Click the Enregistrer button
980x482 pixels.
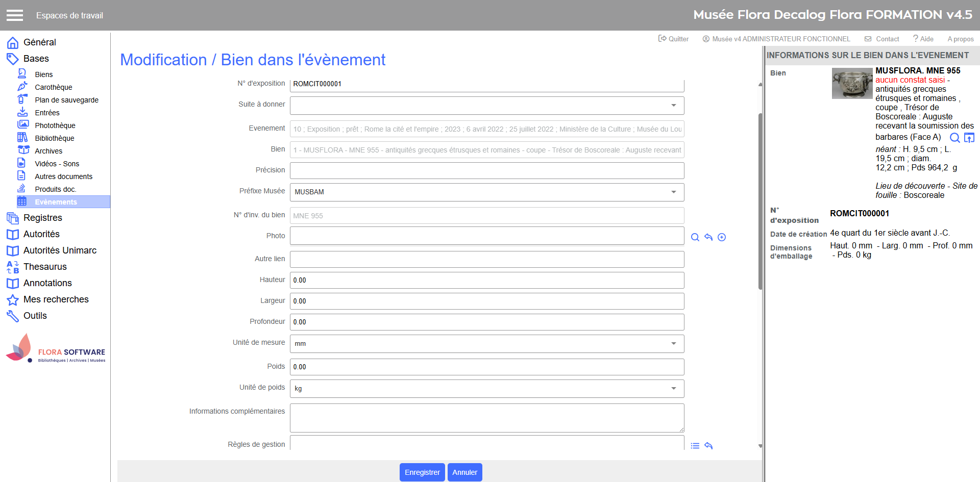(x=422, y=472)
